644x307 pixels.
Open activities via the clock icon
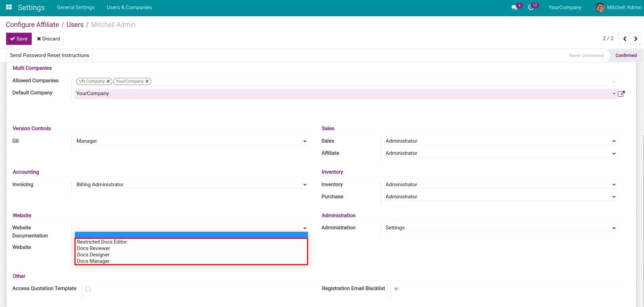pyautogui.click(x=531, y=7)
